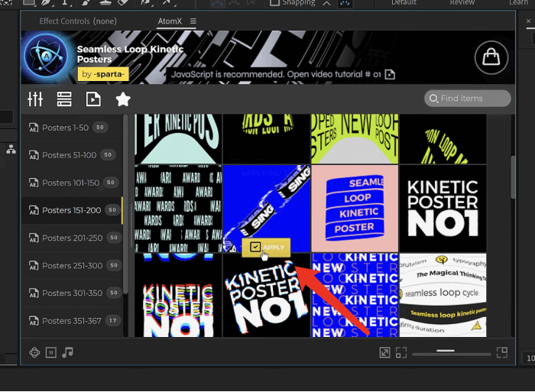Select the yellow curved text on black thumbnail

click(266, 139)
